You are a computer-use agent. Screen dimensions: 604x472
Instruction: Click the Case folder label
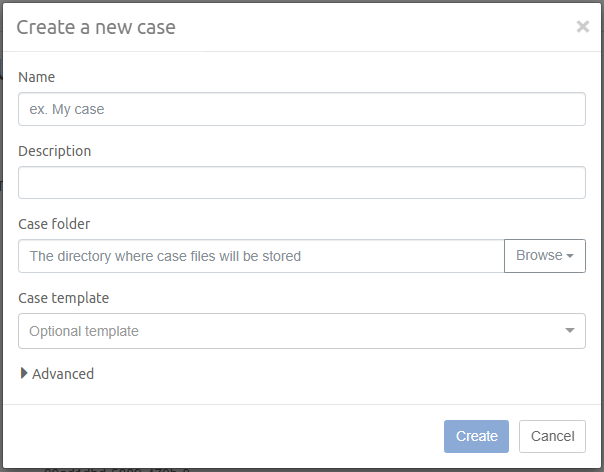pyautogui.click(x=54, y=224)
